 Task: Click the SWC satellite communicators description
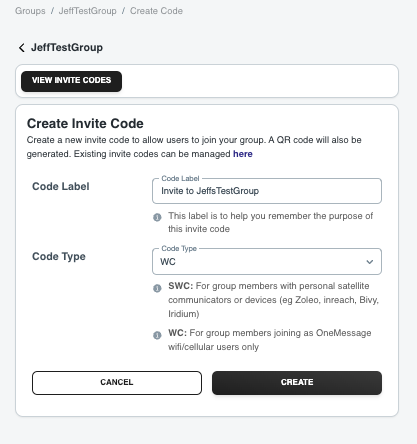273,300
